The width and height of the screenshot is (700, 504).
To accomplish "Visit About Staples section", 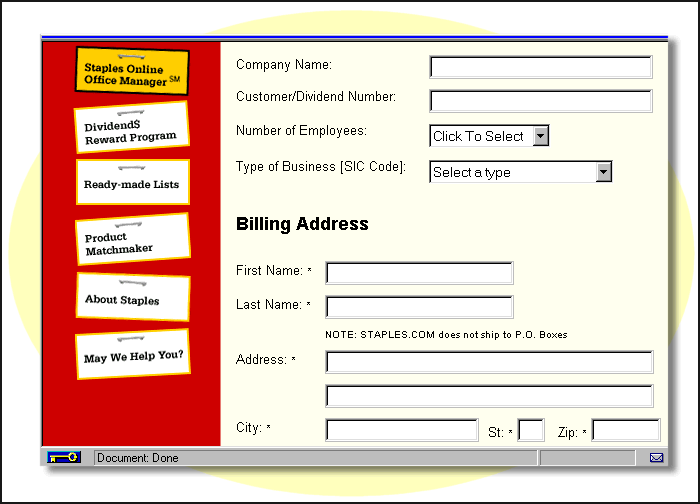I will (x=132, y=299).
